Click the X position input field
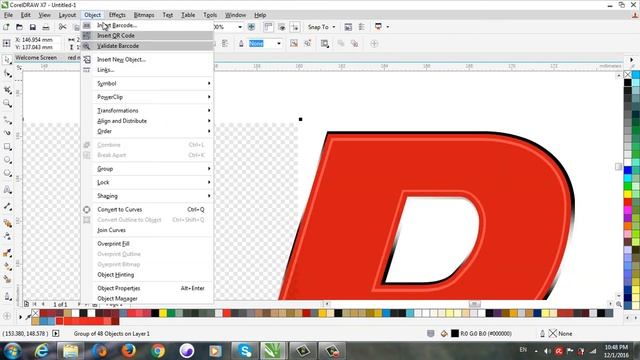Viewport: 640px width, 360px height. click(38, 40)
